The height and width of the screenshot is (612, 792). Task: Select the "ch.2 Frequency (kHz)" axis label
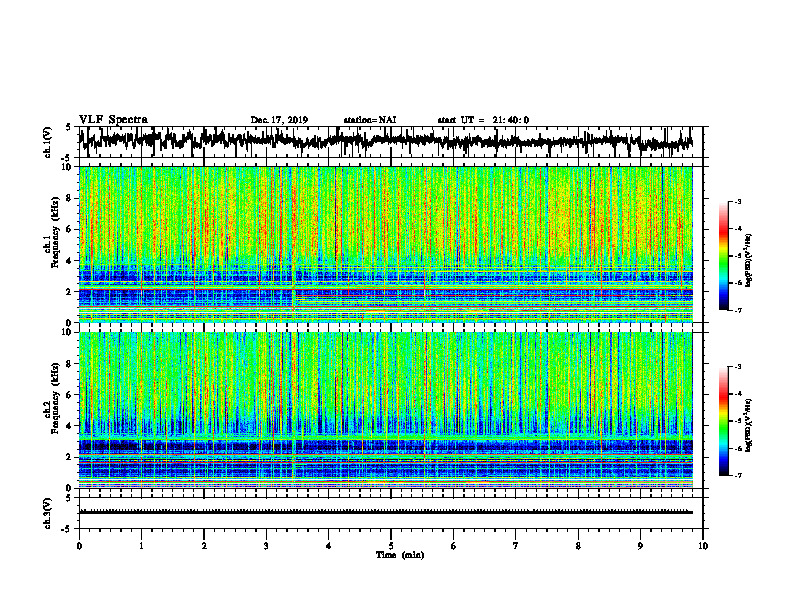pos(52,397)
